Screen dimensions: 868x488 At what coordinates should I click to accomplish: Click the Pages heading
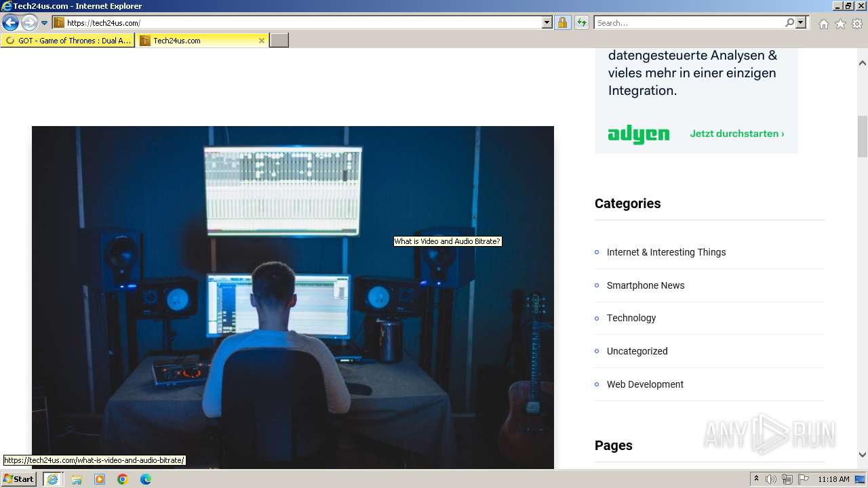coord(613,445)
